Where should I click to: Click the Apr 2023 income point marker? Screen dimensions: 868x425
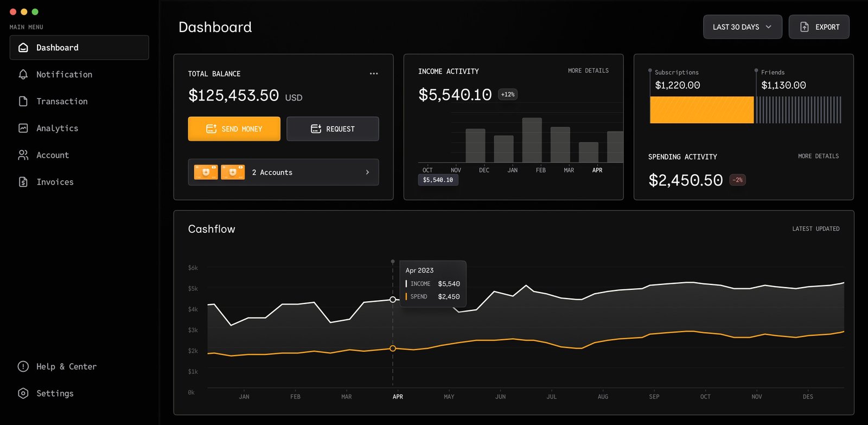(393, 300)
